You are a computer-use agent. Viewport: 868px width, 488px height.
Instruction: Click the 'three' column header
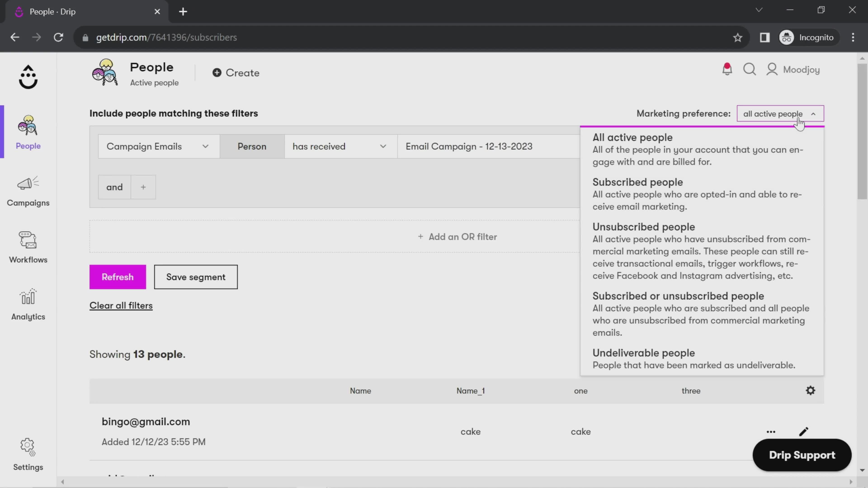691,391
